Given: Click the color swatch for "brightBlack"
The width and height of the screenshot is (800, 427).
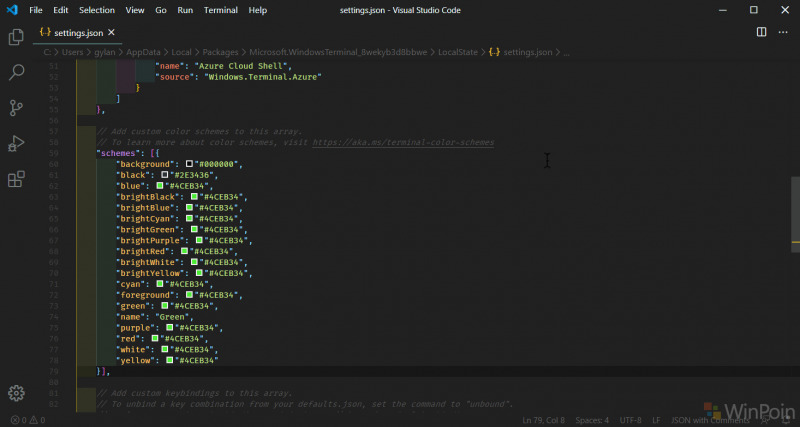Looking at the screenshot, I should click(x=194, y=196).
